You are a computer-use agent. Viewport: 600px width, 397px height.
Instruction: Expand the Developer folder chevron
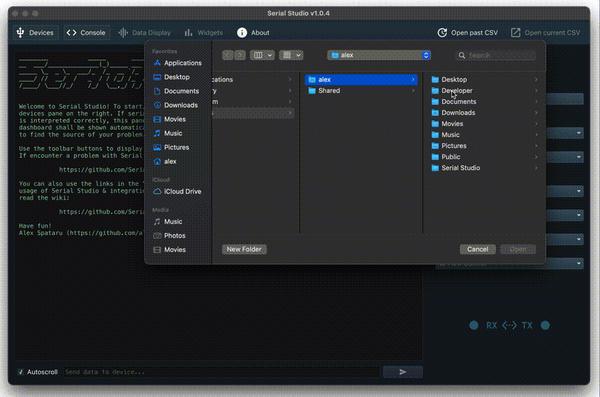(x=536, y=91)
